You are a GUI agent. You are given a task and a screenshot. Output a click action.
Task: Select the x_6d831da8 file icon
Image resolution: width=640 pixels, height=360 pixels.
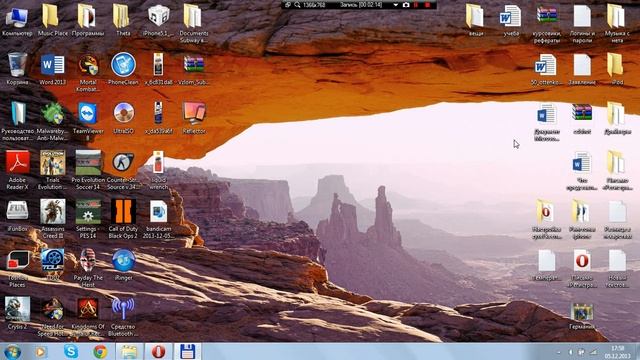pyautogui.click(x=158, y=69)
